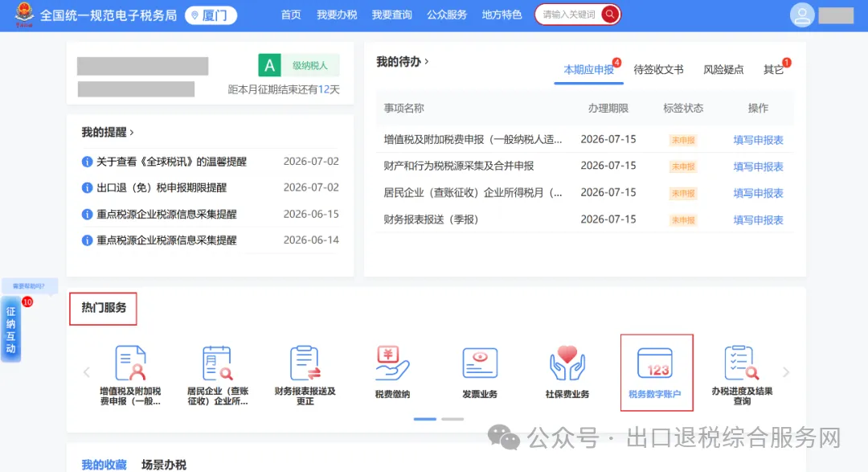The image size is (868, 472).
Task: Open 我要查询 in the top navigation
Action: pyautogui.click(x=392, y=15)
